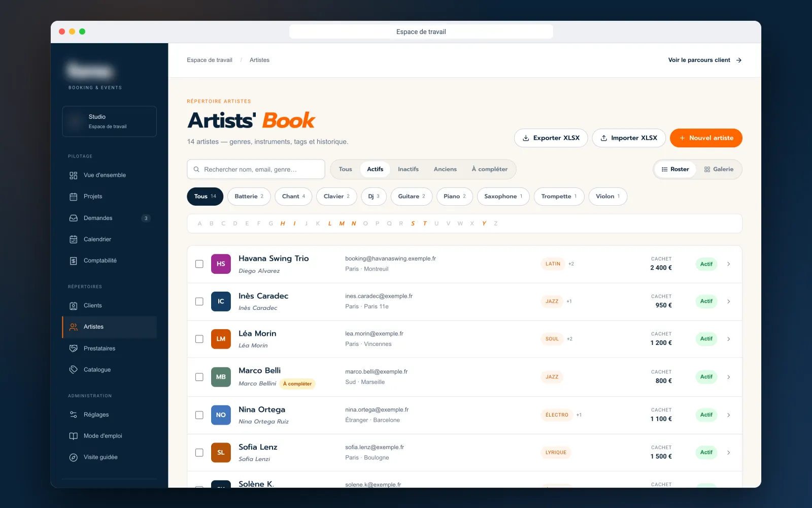
Task: Filter by Batterie instrument chip
Action: click(x=249, y=197)
